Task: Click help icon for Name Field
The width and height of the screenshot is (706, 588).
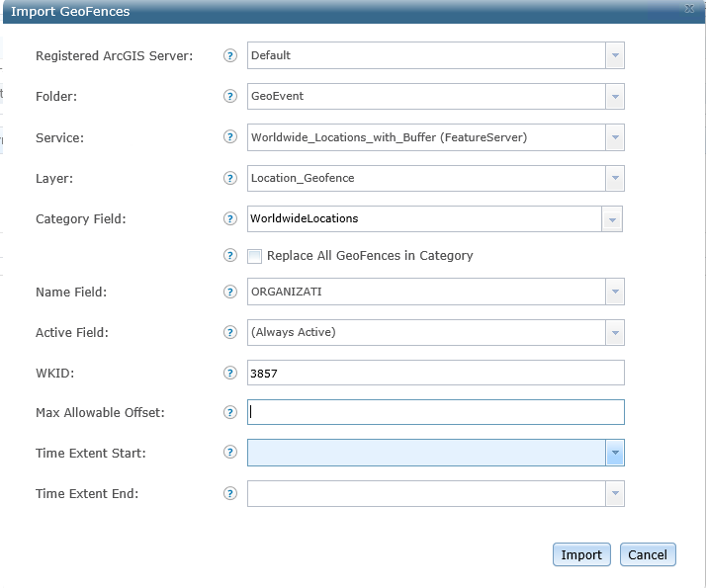Action: pos(230,292)
